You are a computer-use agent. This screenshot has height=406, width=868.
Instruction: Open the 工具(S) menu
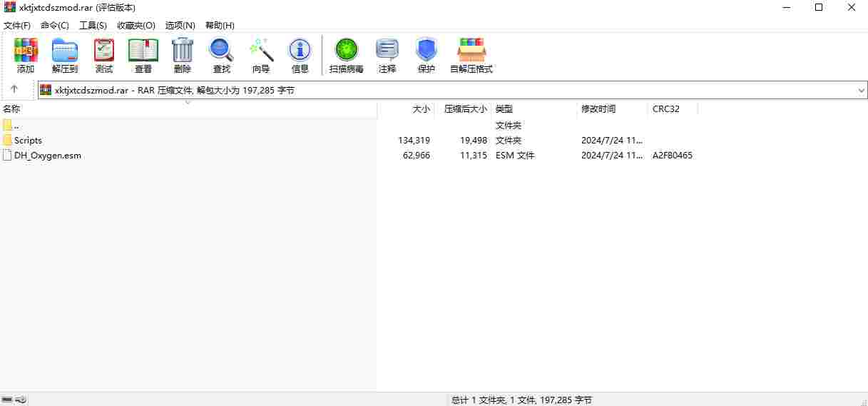93,25
